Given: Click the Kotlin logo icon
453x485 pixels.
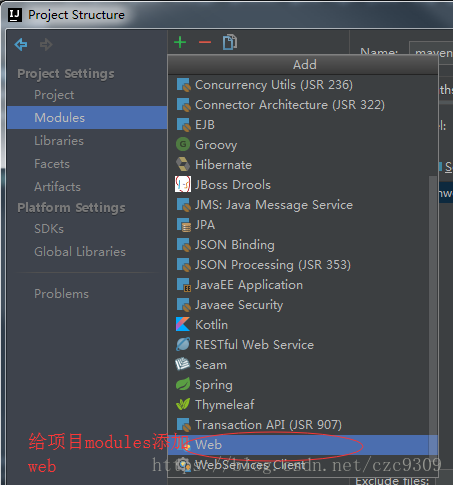Looking at the screenshot, I should click(183, 324).
